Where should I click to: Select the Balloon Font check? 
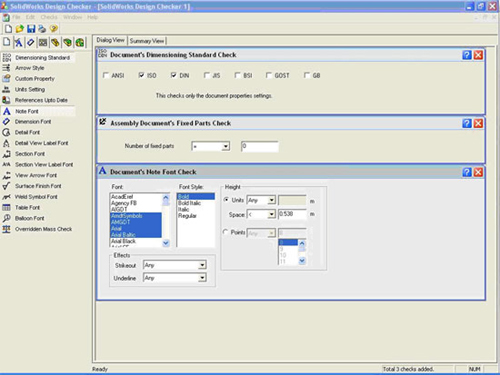point(23,218)
